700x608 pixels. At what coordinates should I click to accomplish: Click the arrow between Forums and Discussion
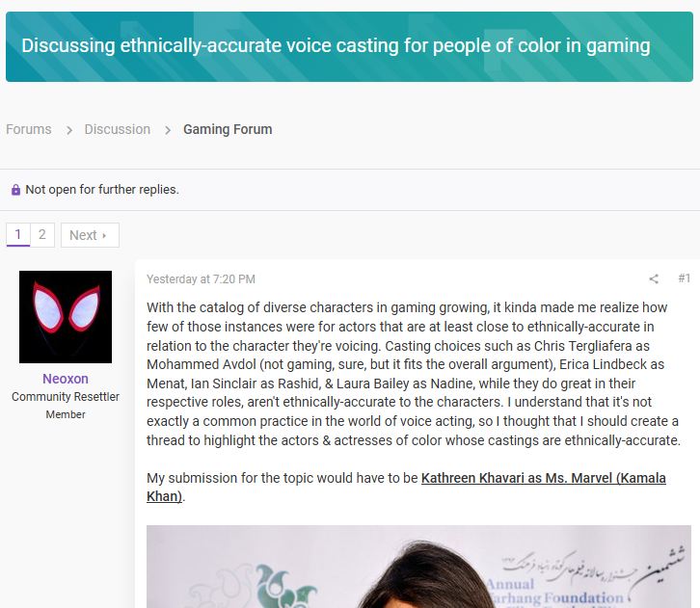[69, 130]
